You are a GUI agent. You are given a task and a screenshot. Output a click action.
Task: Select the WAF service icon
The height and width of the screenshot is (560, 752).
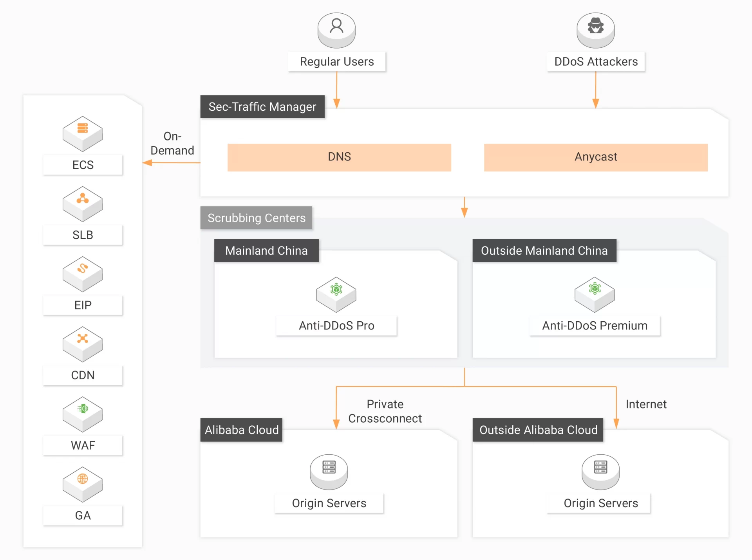coord(82,414)
